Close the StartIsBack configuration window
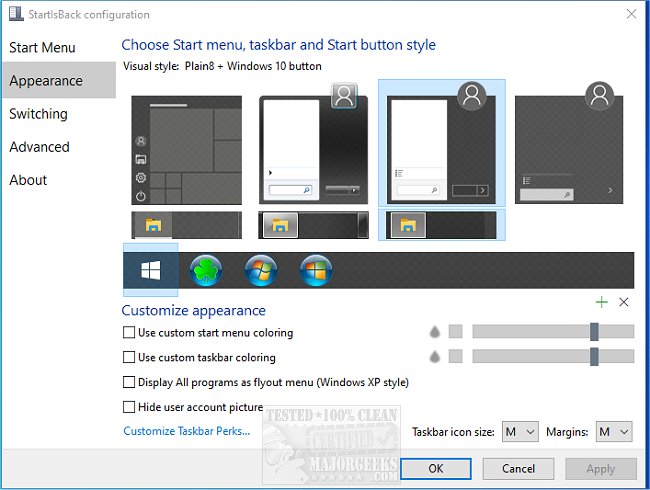 click(631, 14)
